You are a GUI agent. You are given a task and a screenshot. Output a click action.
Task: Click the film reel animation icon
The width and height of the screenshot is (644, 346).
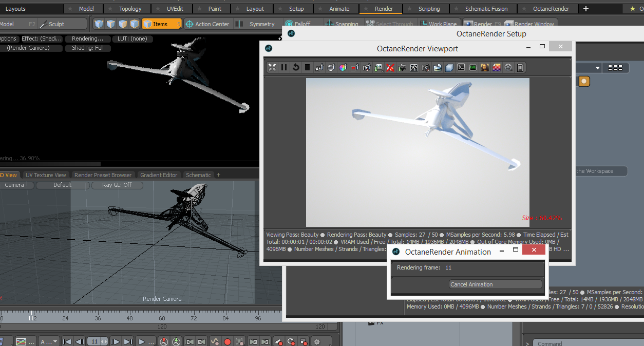508,67
